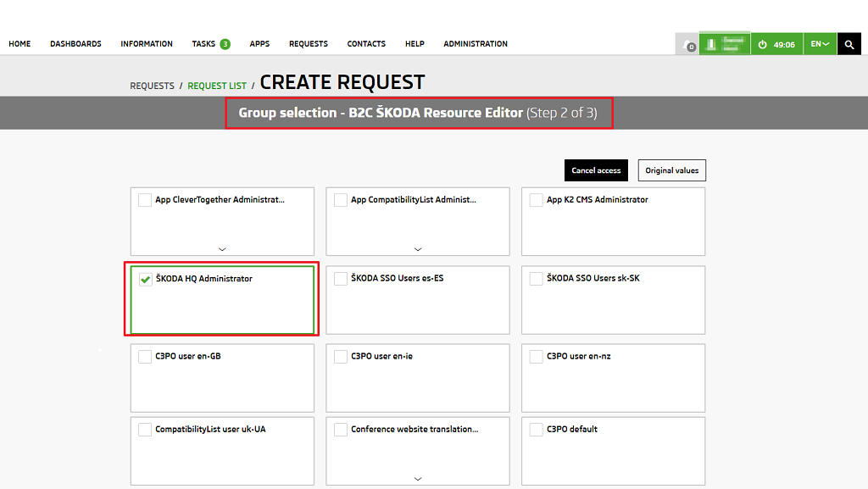The height and width of the screenshot is (489, 868).
Task: Click ŠKODA HQ Administrator label
Action: [203, 279]
